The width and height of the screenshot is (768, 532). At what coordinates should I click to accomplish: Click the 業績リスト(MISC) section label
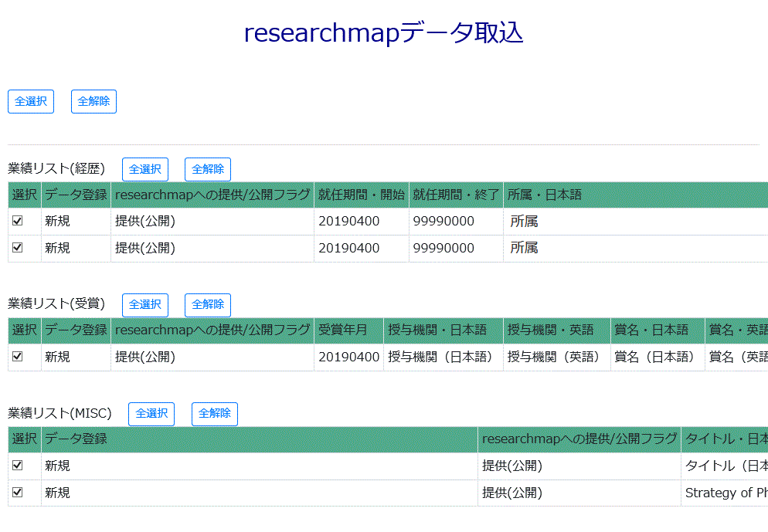(59, 413)
